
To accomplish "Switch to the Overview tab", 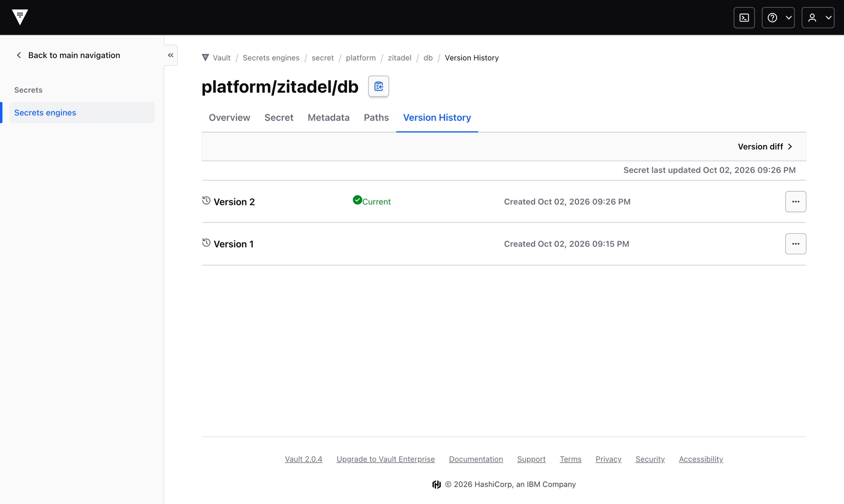I will (x=229, y=118).
